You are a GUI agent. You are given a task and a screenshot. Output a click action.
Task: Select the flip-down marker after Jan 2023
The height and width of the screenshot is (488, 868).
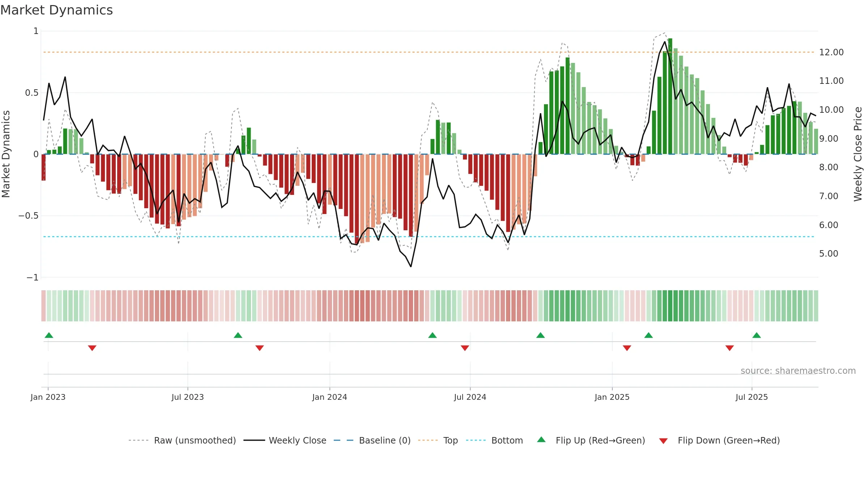tap(92, 348)
